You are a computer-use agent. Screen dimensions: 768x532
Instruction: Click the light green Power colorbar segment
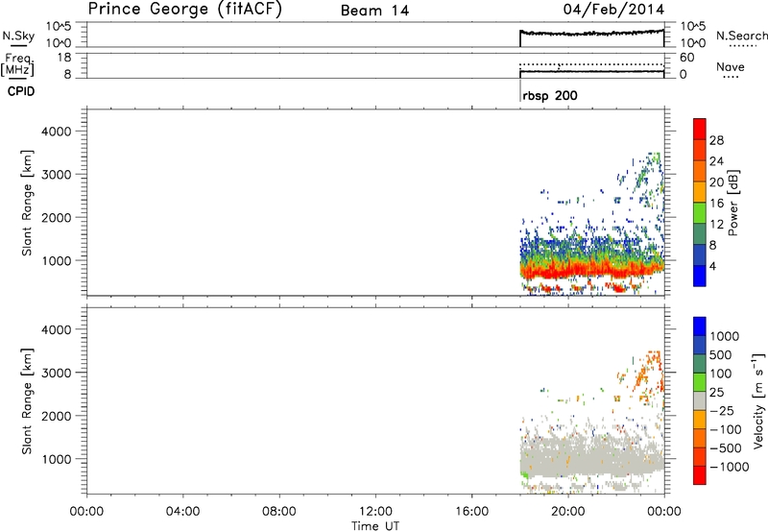700,213
